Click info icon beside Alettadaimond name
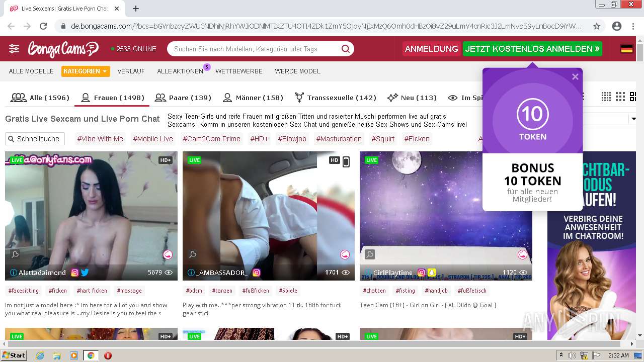644x362 pixels. (x=14, y=273)
